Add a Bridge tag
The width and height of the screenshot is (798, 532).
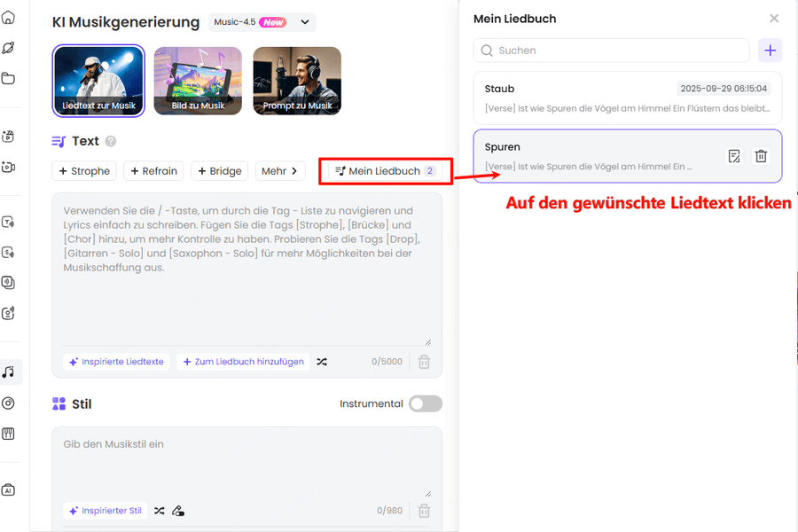click(219, 171)
